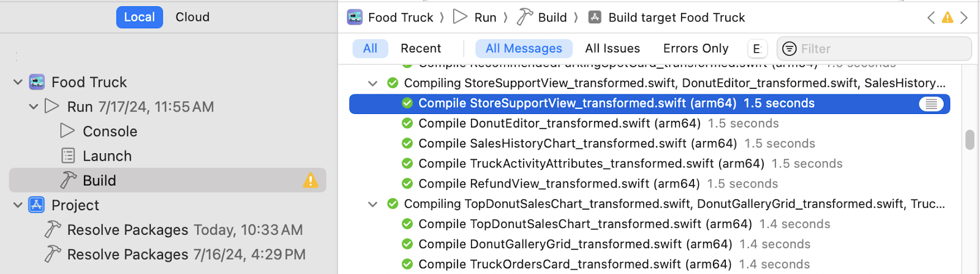
Task: Click the yellow warning icon in breadcrumb bar
Action: point(948,18)
